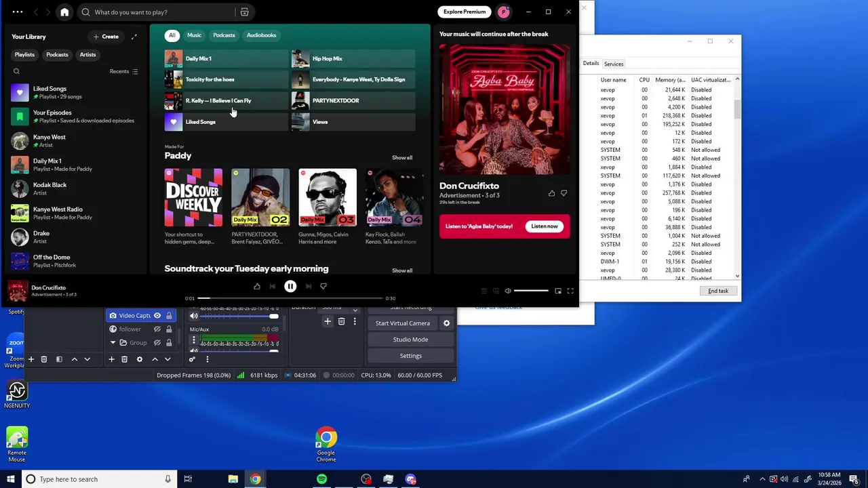Open Spotify miniplayer icon

click(x=558, y=291)
